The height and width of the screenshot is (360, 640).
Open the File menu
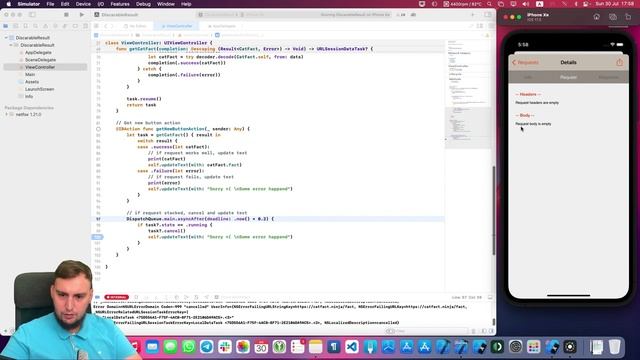click(50, 4)
